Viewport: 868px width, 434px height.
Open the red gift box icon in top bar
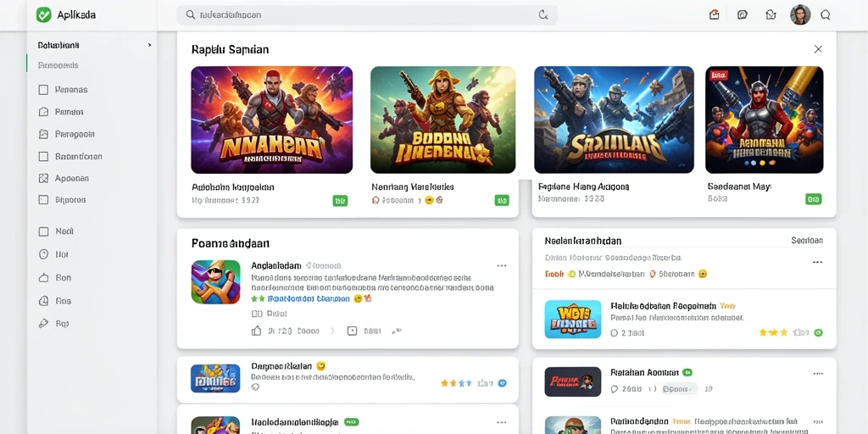coord(714,15)
